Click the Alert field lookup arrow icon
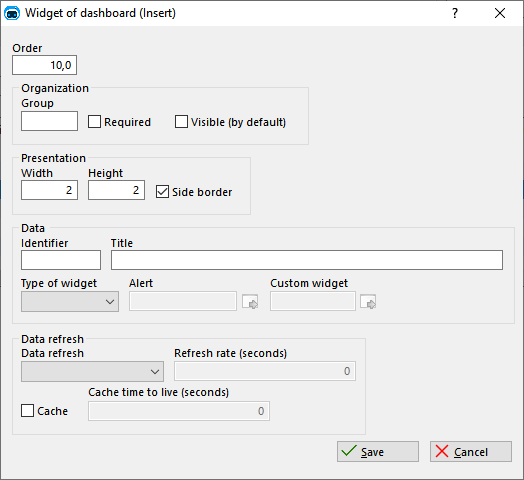This screenshot has width=524, height=480. click(x=250, y=302)
